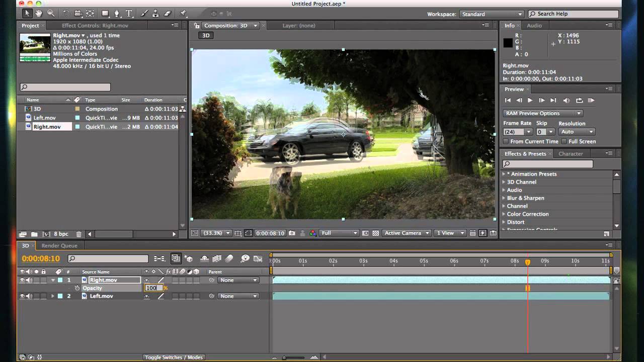Jump to first frame in Preview
644x362 pixels.
point(508,101)
